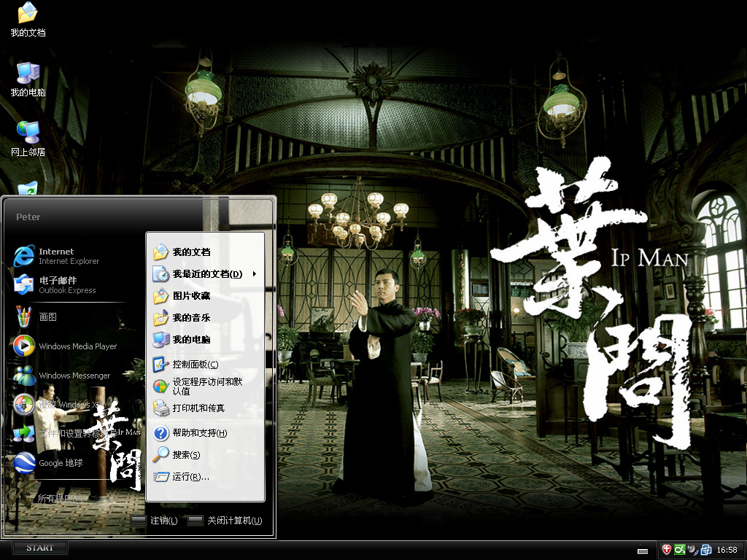Open the red shield tray icon

click(x=667, y=550)
